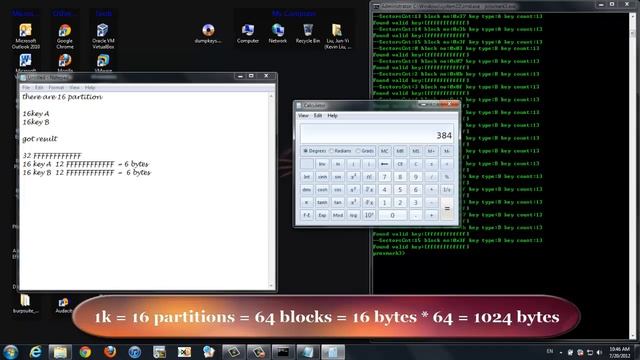This screenshot has height=360, width=640.
Task: Toggle the Calculator F-E notation button
Action: [x=307, y=215]
